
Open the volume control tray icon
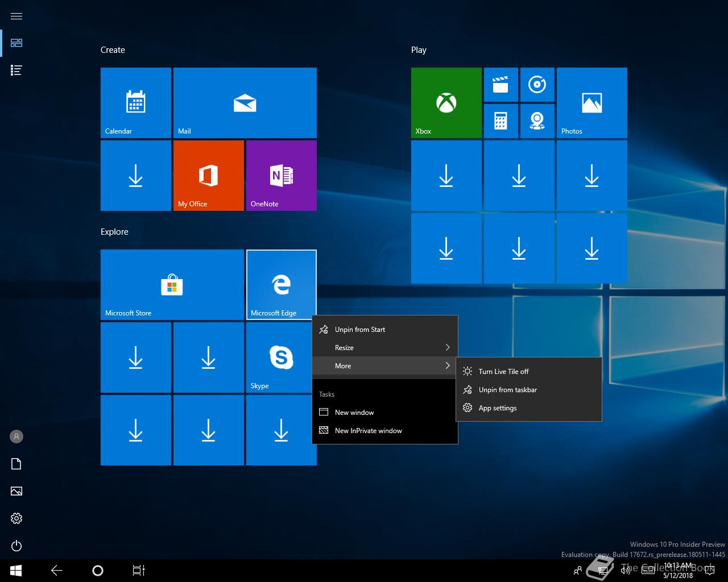tap(625, 571)
